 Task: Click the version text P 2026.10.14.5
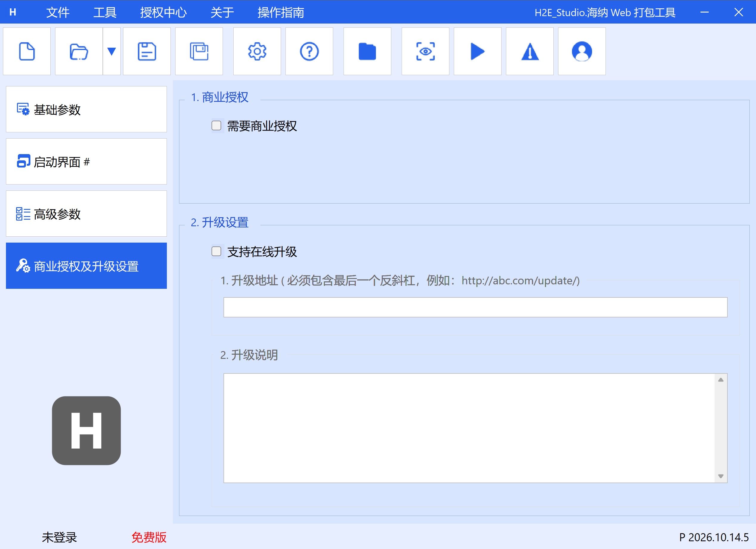714,537
